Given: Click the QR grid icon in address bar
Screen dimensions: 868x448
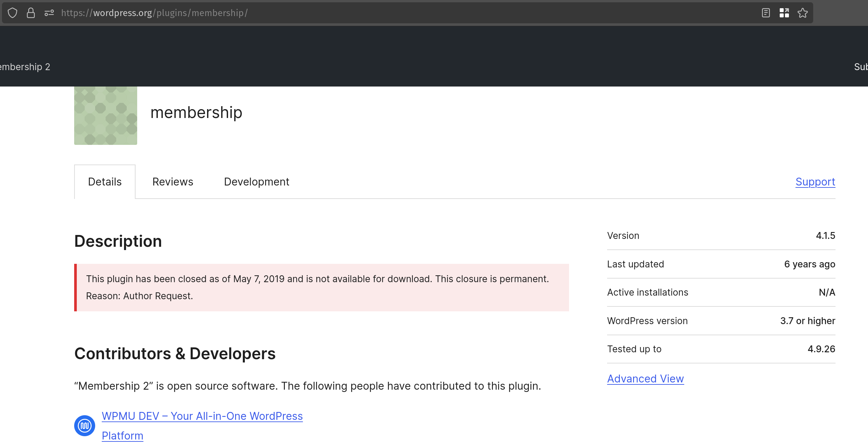Looking at the screenshot, I should click(784, 13).
